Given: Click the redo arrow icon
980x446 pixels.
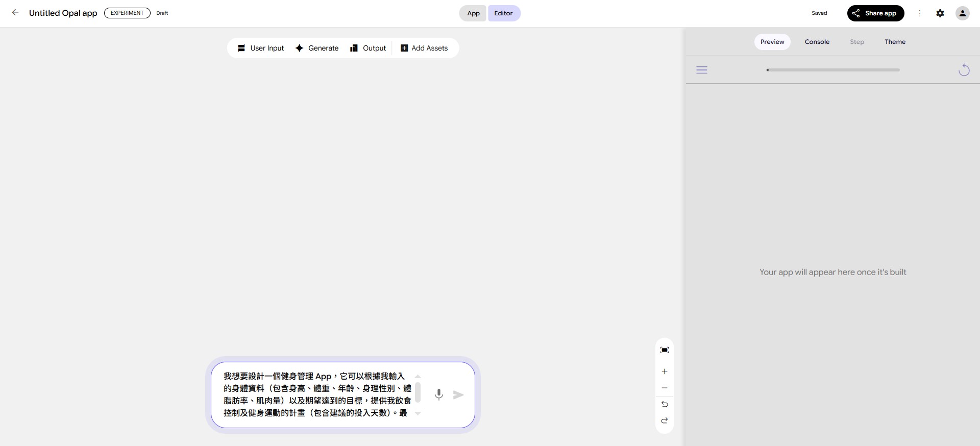Looking at the screenshot, I should [664, 420].
